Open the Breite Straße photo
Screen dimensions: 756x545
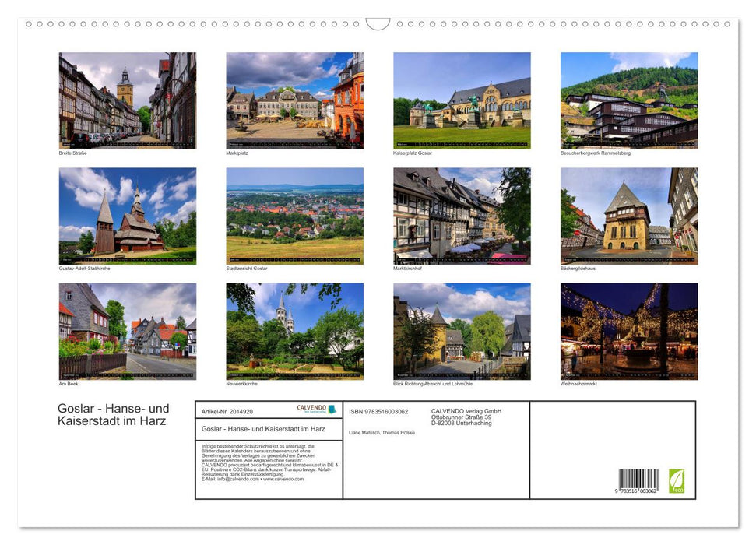[x=128, y=100]
